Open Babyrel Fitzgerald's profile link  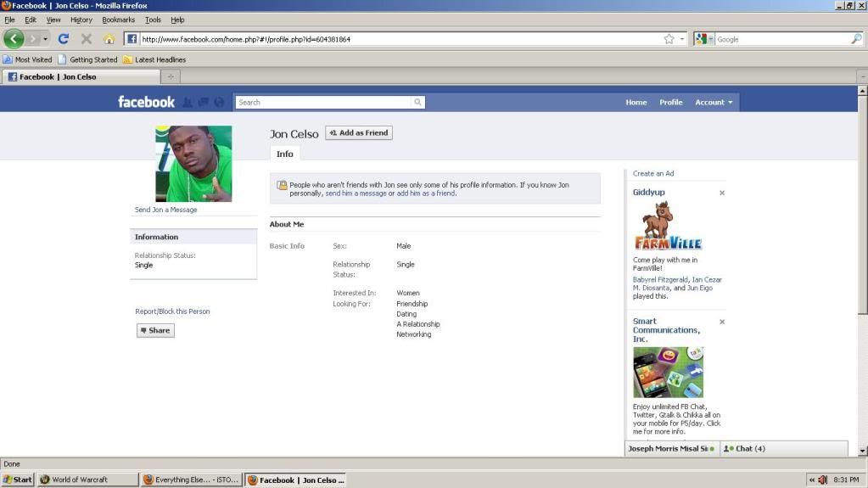(x=660, y=280)
